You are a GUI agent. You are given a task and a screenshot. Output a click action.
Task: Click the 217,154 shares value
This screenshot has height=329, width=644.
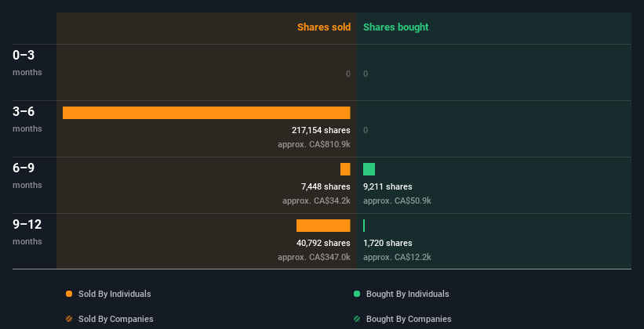click(321, 130)
